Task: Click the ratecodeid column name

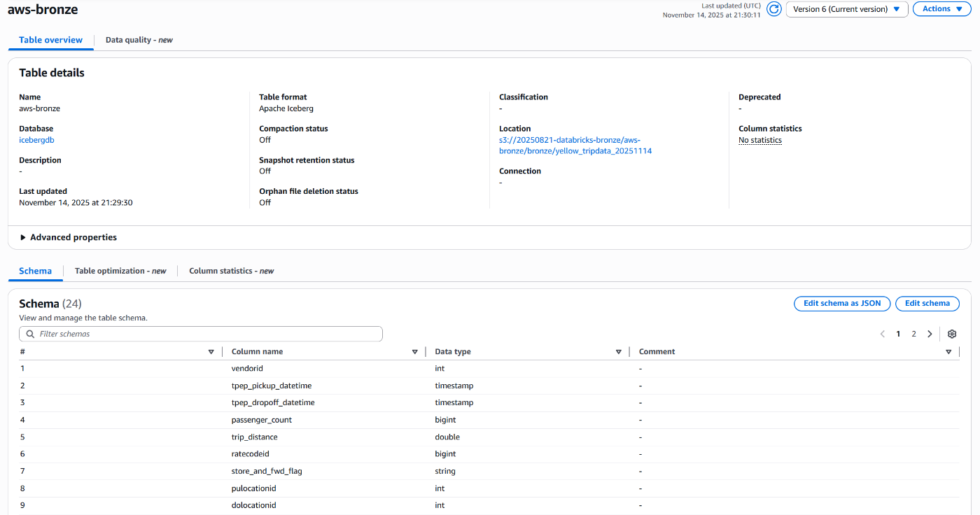Action: [251, 453]
